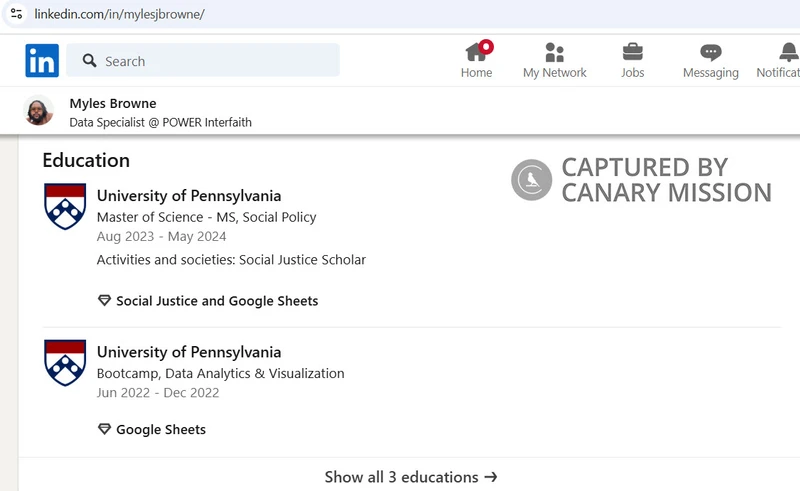Click Data Specialist @ POWER Interfaith headline
Screen dimensions: 800x491
(x=160, y=122)
